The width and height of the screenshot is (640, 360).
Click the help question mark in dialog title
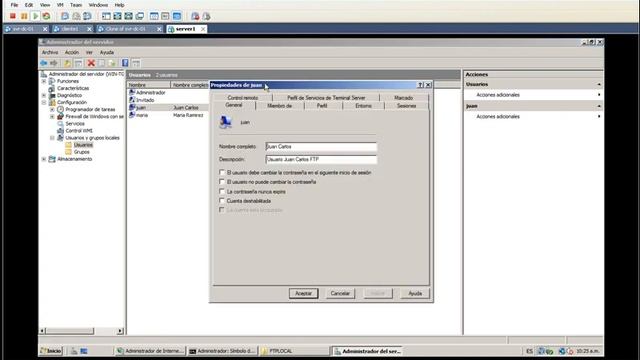coord(420,85)
